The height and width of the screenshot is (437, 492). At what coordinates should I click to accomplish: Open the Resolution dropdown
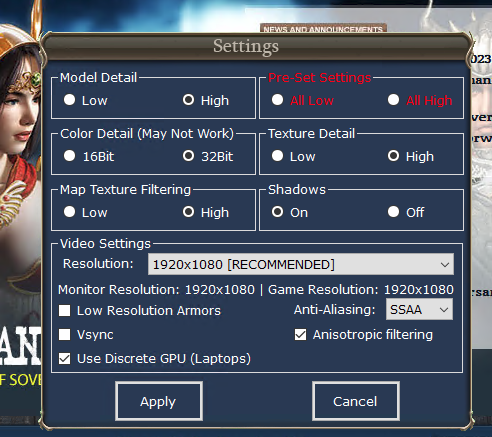301,264
